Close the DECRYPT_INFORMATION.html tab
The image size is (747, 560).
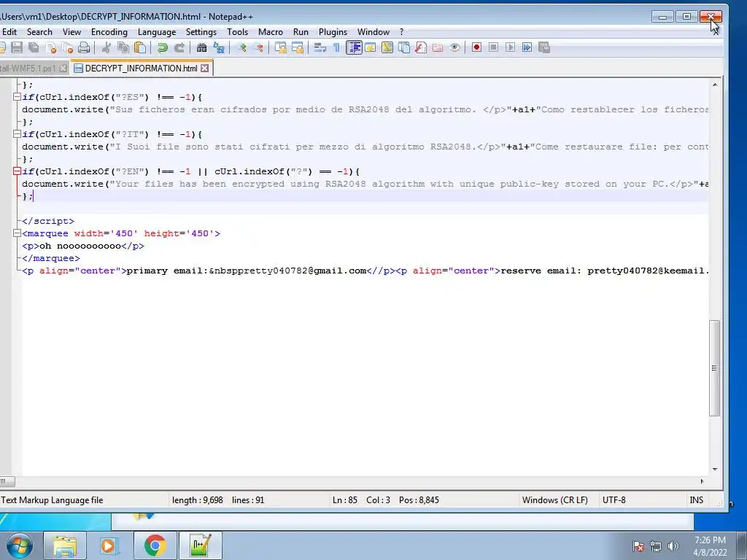coord(205,68)
